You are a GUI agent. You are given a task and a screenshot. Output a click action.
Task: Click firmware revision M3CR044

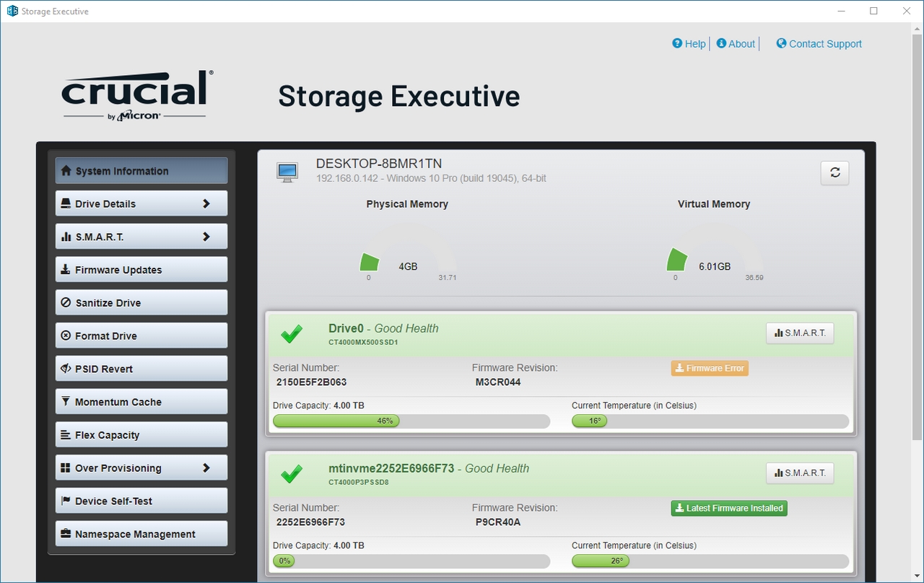pos(498,382)
